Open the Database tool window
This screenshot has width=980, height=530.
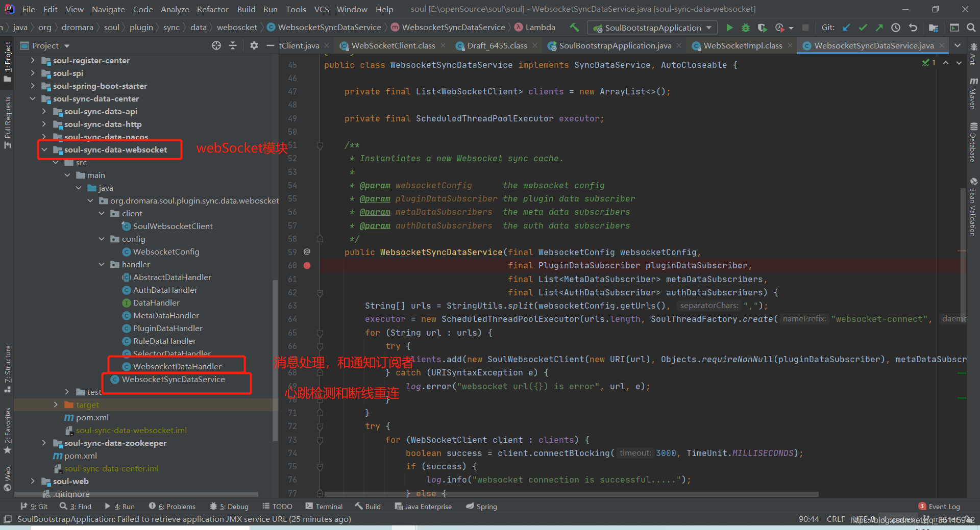(973, 142)
